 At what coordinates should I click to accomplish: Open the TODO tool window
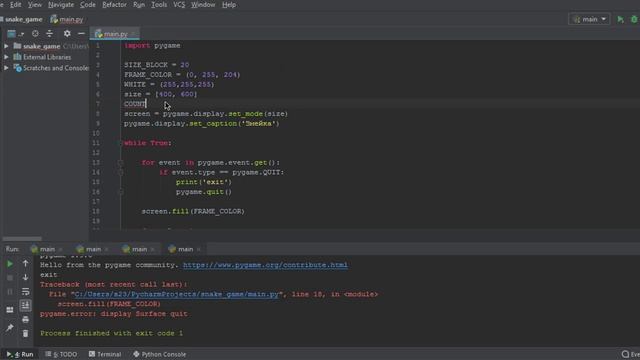(x=61, y=354)
